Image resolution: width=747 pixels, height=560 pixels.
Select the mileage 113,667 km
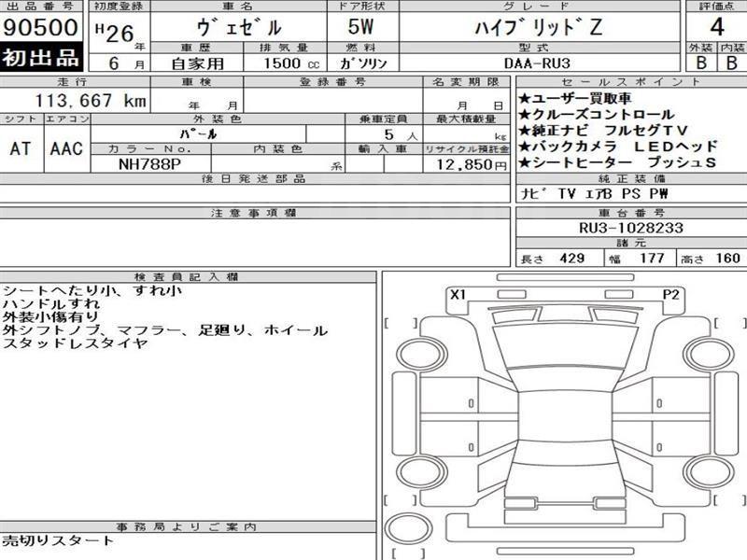[x=91, y=101]
